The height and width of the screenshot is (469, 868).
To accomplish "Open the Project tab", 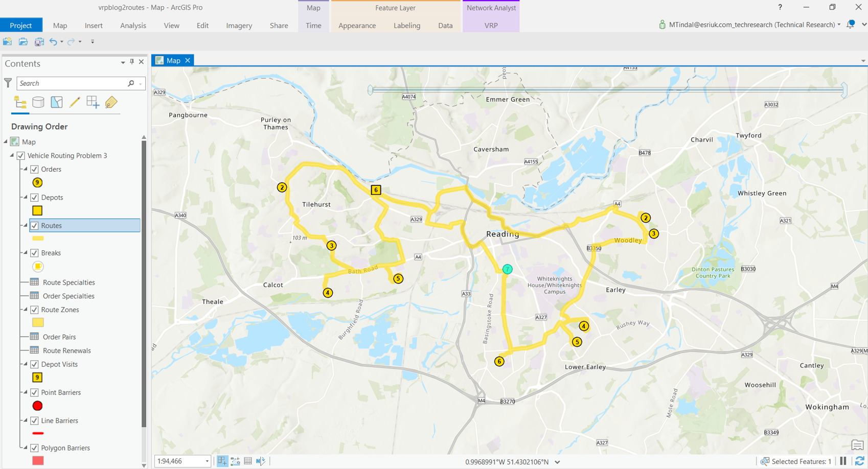I will point(21,25).
